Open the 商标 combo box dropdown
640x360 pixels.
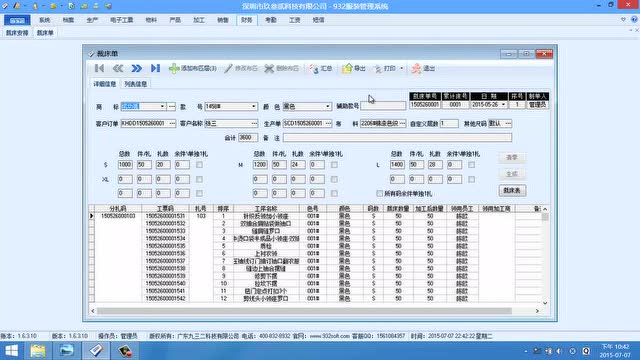pos(162,107)
